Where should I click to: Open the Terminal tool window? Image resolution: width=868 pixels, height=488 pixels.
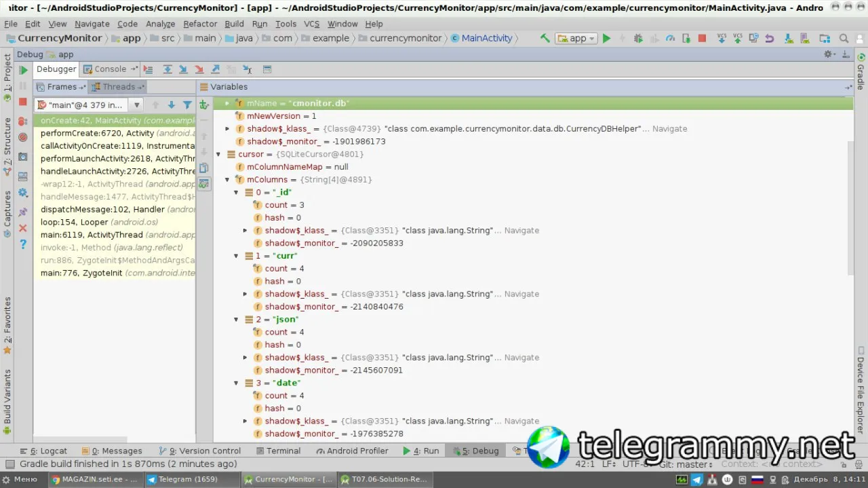(x=278, y=451)
